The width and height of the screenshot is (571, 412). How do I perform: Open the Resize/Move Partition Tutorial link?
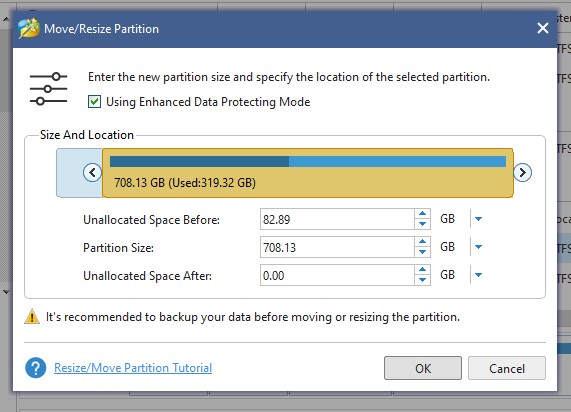(133, 368)
